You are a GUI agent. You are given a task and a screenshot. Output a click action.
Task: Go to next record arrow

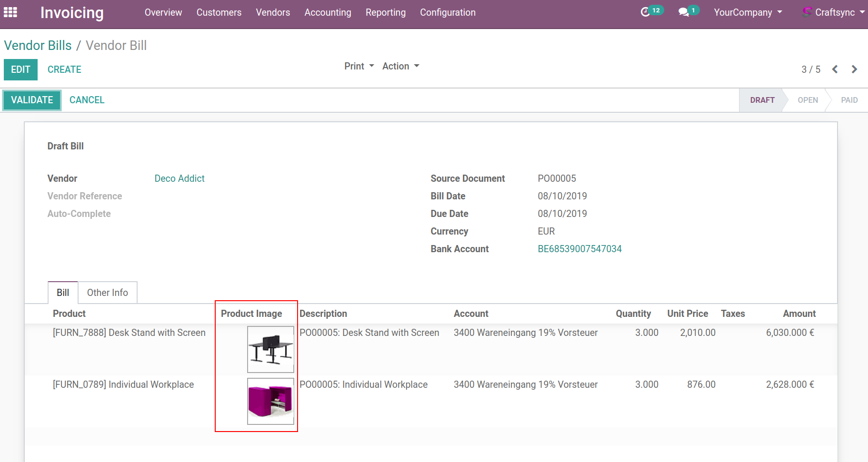click(854, 69)
